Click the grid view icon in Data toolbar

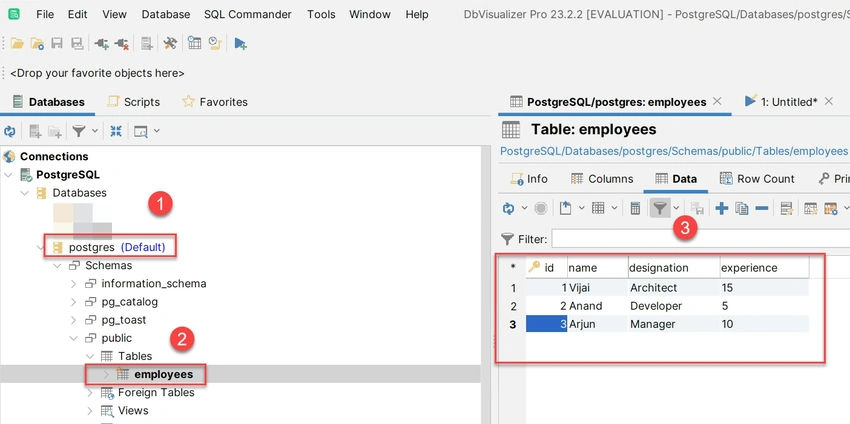tap(598, 208)
